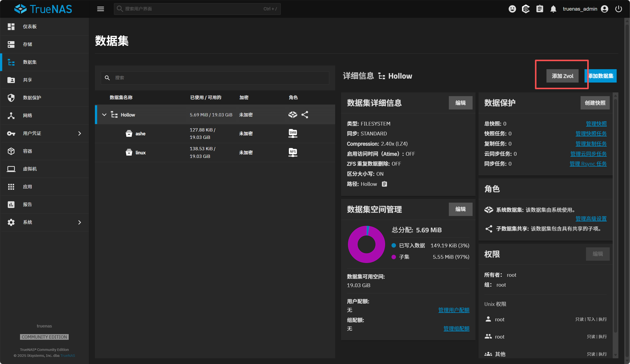Click the share role icon on Hollow row
The image size is (630, 364).
point(304,115)
